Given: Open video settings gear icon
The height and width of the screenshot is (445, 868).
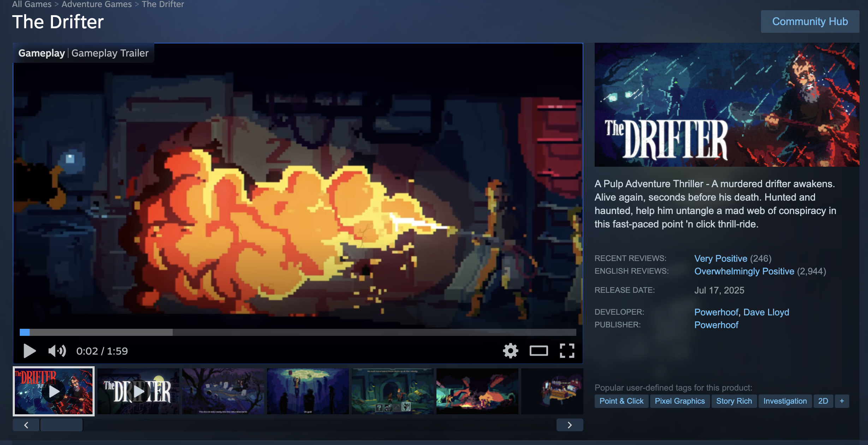Looking at the screenshot, I should (x=510, y=351).
